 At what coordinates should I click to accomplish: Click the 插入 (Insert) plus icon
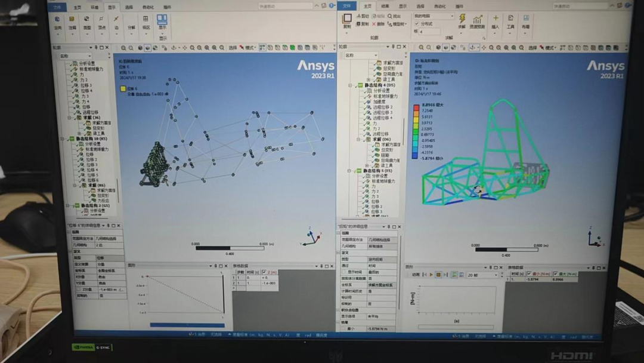(x=495, y=19)
